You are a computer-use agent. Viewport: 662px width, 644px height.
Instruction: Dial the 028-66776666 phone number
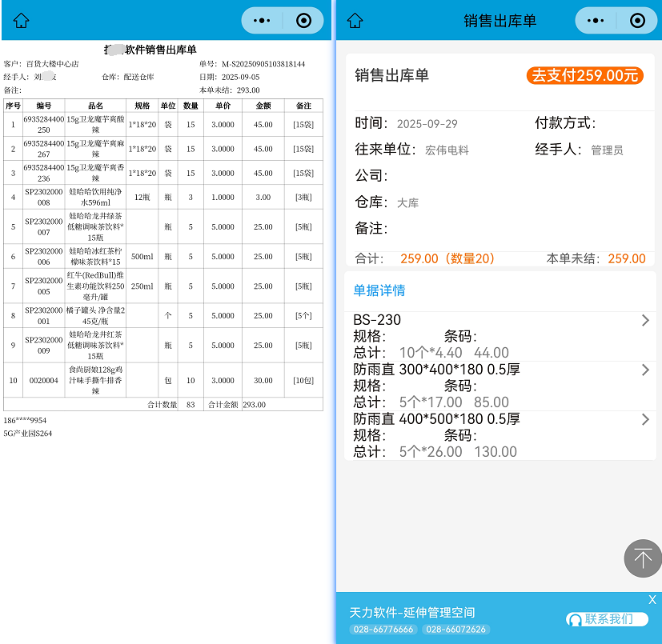coord(383,630)
